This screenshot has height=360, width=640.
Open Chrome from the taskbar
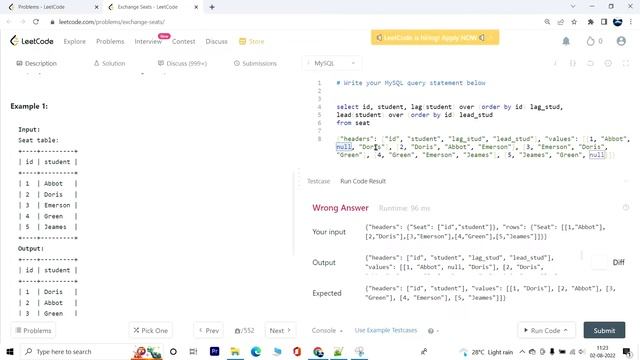click(x=318, y=351)
